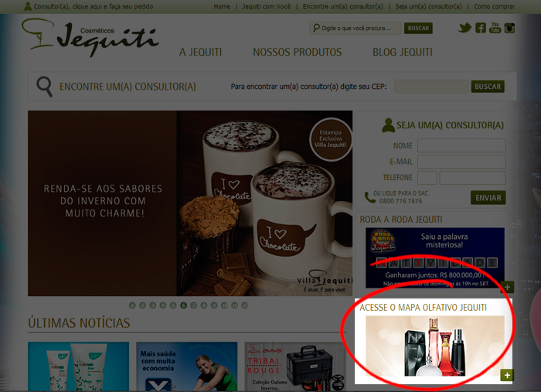Open the BLOG JEQUITI menu
This screenshot has width=541, height=392.
coord(403,52)
